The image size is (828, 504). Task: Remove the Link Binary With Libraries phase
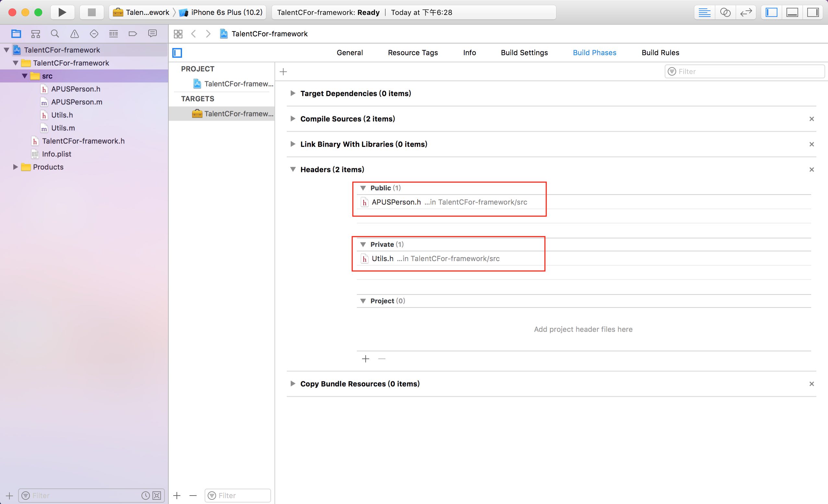coord(811,144)
